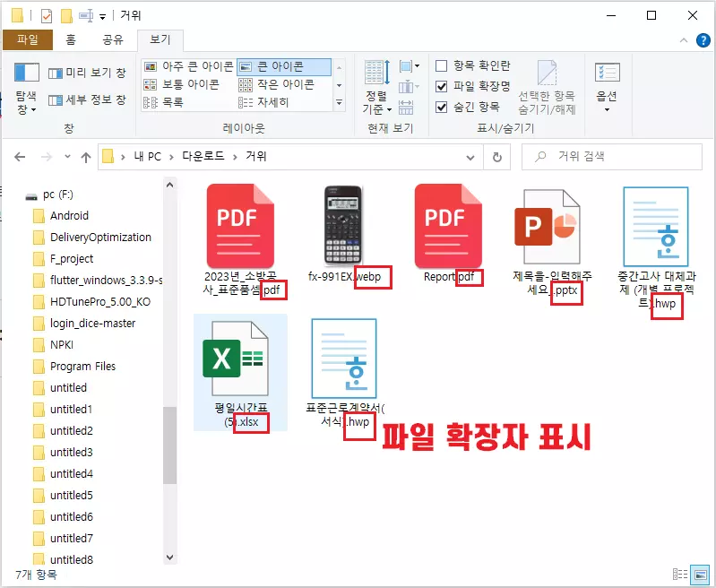Click the add columns icon

coord(409,86)
